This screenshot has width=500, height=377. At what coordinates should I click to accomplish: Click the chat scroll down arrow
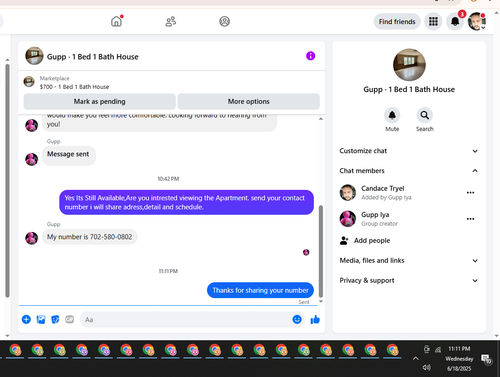321,301
